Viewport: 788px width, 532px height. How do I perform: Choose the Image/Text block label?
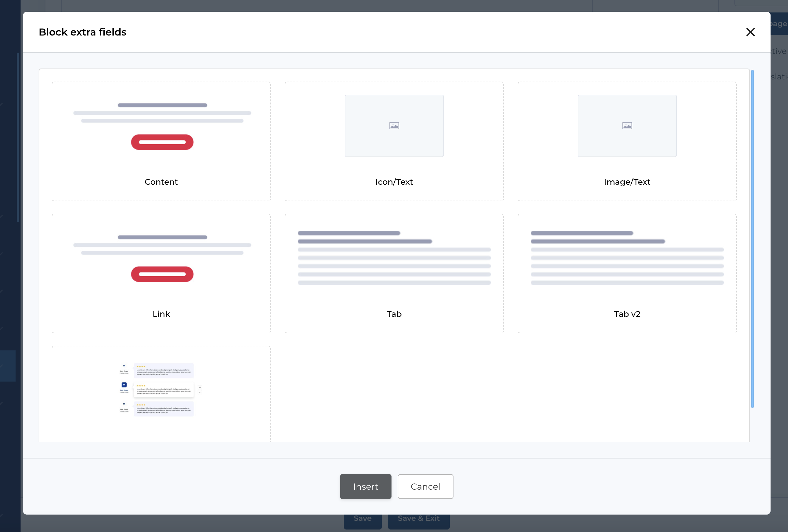(627, 182)
